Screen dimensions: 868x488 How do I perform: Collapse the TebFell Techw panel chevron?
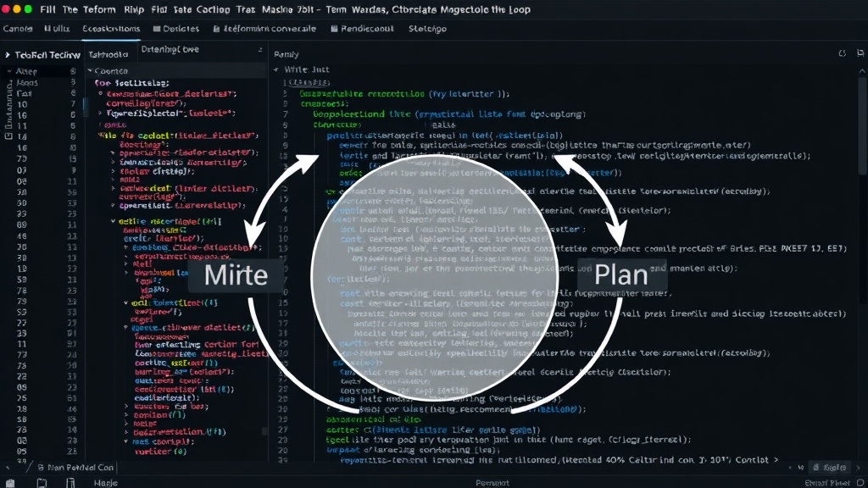(8, 55)
